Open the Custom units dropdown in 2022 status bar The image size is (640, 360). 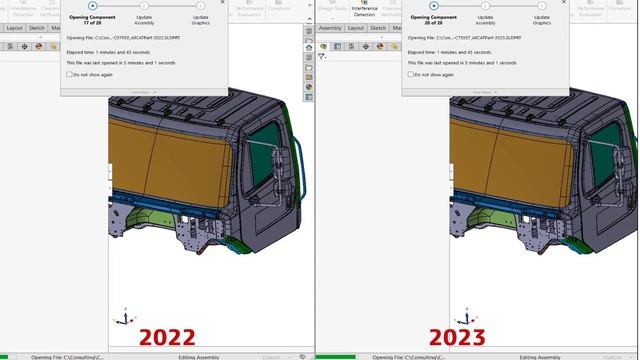[276, 357]
